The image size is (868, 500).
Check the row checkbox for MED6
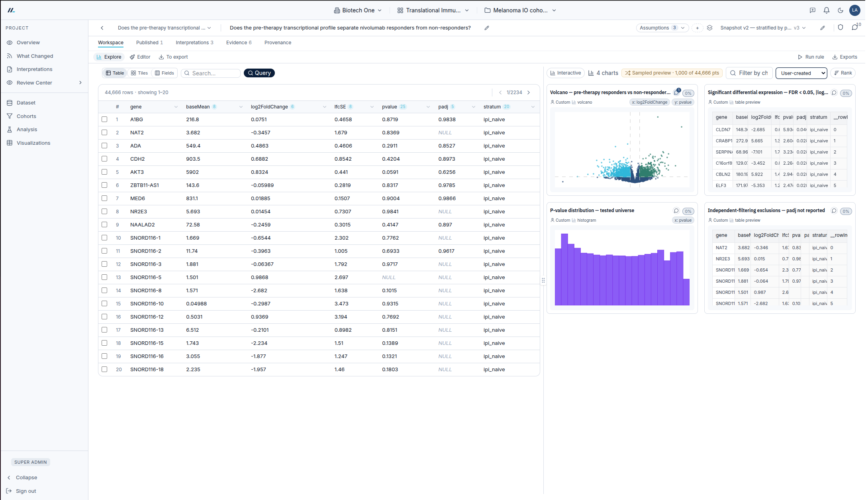[104, 198]
